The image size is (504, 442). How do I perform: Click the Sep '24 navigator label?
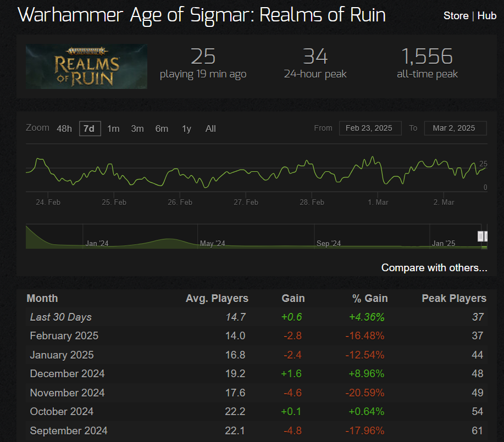tap(329, 243)
